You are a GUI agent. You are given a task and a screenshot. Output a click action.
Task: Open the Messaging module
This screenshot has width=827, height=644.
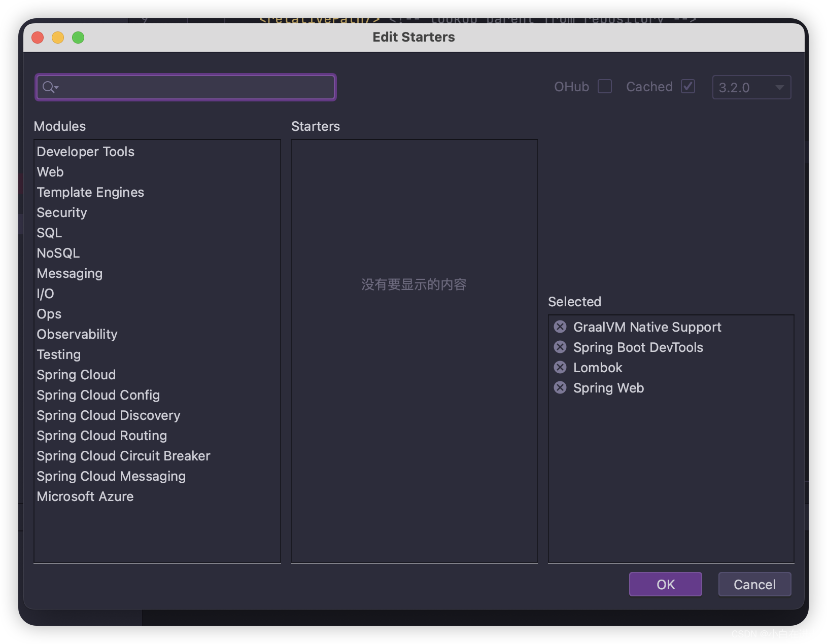[157, 273]
